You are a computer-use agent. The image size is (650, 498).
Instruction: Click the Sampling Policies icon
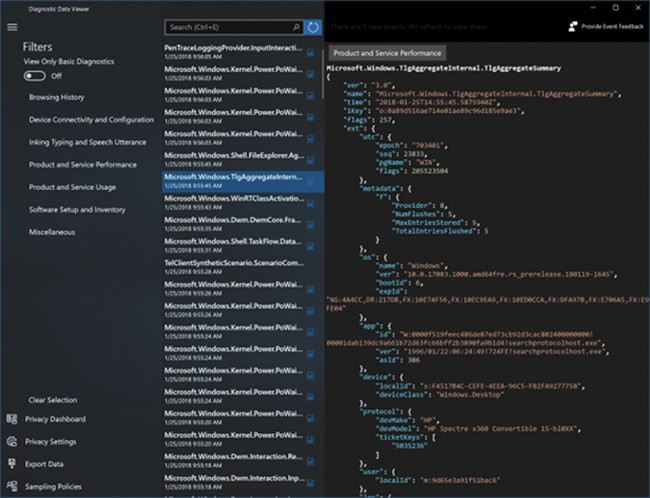11,486
